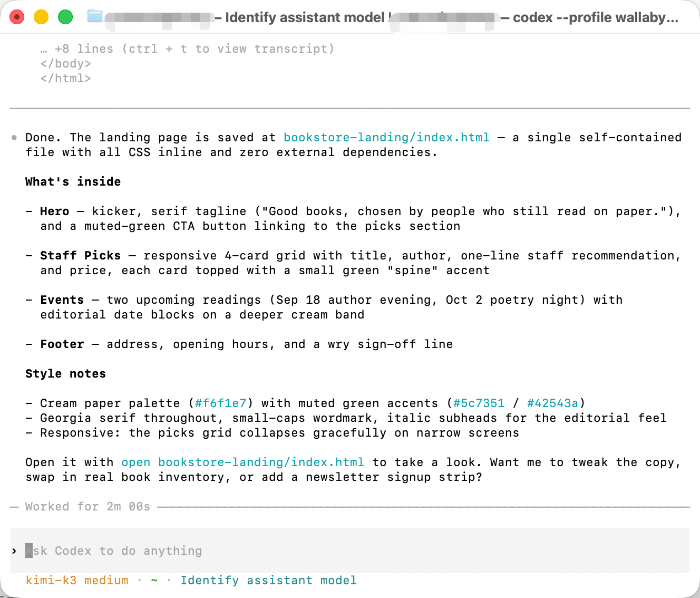This screenshot has height=598, width=700.
Task: Click the 'Worked for 2m 00s' status text
Action: click(x=87, y=507)
